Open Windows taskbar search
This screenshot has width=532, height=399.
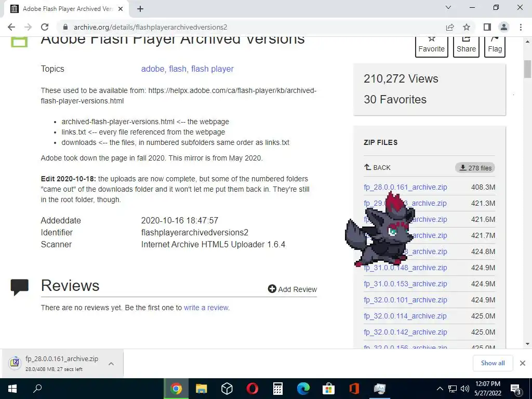[x=37, y=389]
